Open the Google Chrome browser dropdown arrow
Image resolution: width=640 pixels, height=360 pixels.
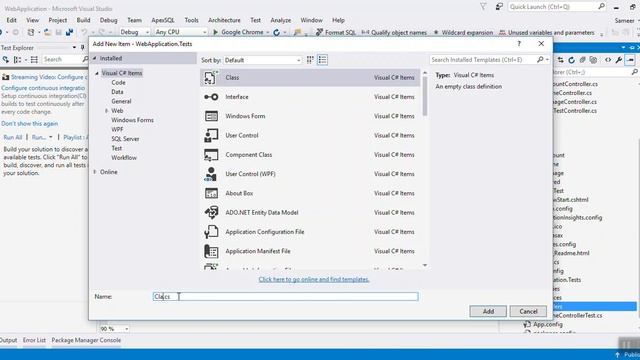pos(267,32)
